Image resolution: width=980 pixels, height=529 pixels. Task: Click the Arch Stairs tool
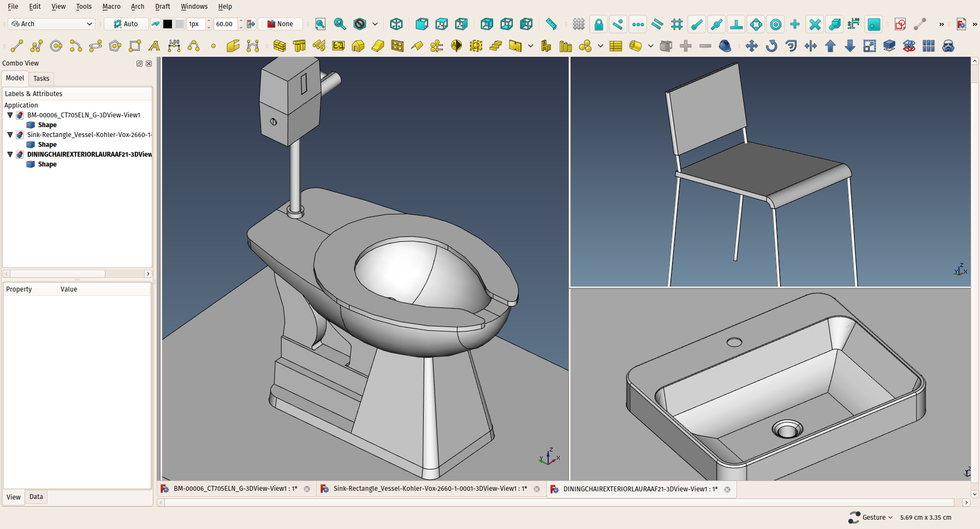496,46
